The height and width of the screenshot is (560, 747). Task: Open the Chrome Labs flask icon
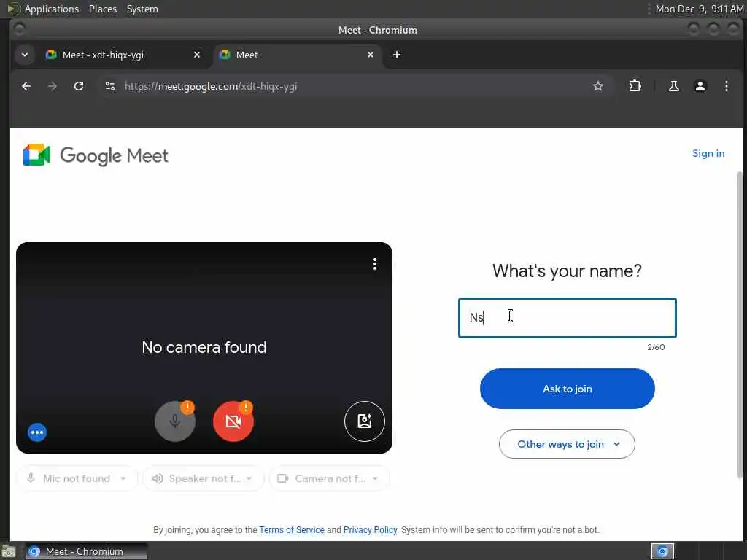pos(673,86)
